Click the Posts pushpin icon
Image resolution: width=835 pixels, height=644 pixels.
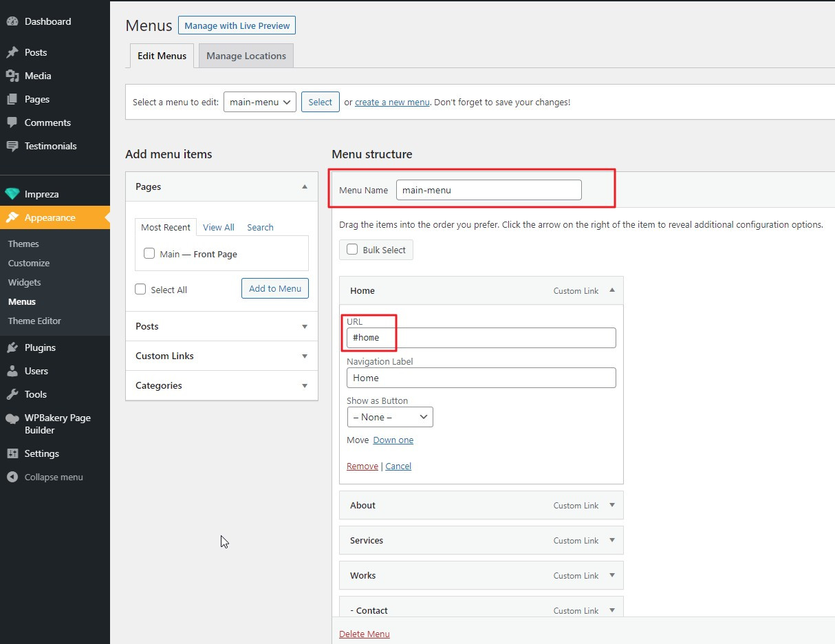coord(12,52)
